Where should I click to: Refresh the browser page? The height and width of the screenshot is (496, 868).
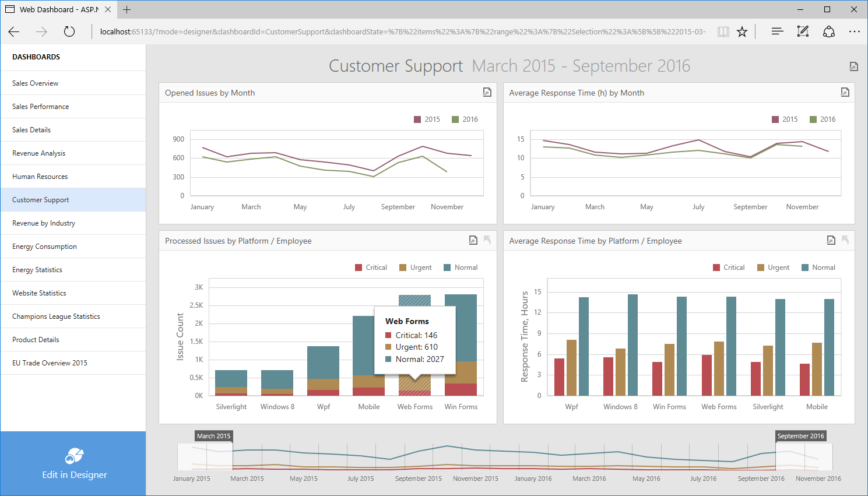[69, 31]
